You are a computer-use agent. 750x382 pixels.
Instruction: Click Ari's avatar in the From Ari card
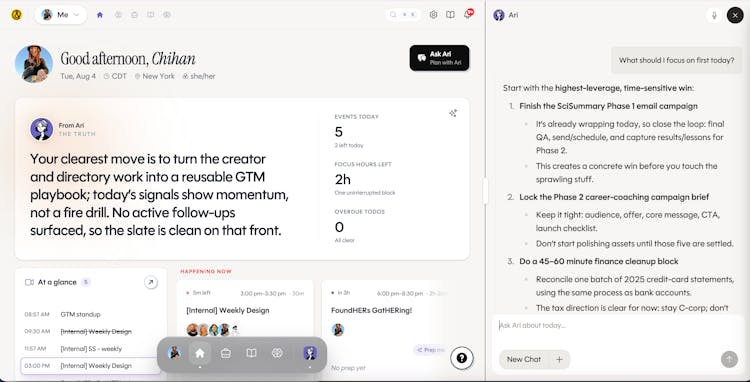click(x=42, y=129)
